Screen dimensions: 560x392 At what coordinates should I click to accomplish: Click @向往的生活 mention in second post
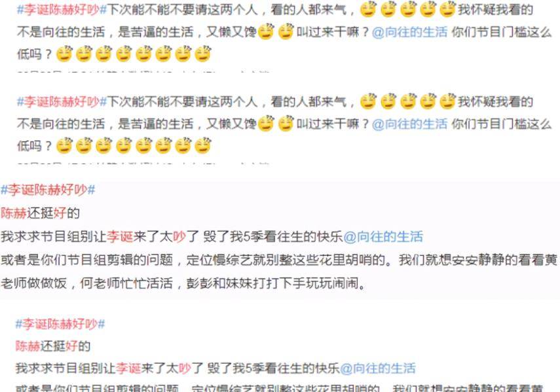[x=409, y=124]
